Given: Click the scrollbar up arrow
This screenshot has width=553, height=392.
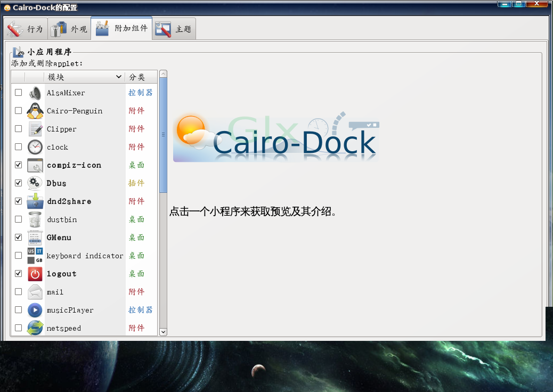Looking at the screenshot, I should point(164,73).
